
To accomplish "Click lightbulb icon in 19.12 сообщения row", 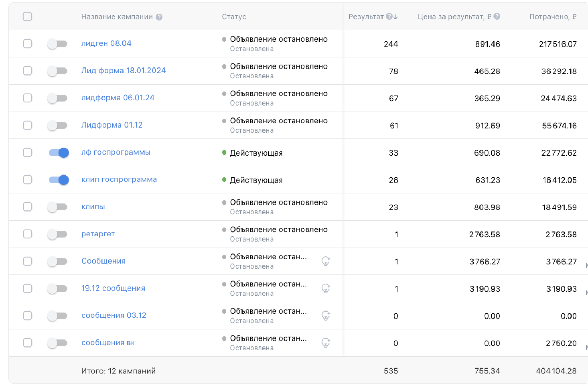I will pyautogui.click(x=326, y=288).
